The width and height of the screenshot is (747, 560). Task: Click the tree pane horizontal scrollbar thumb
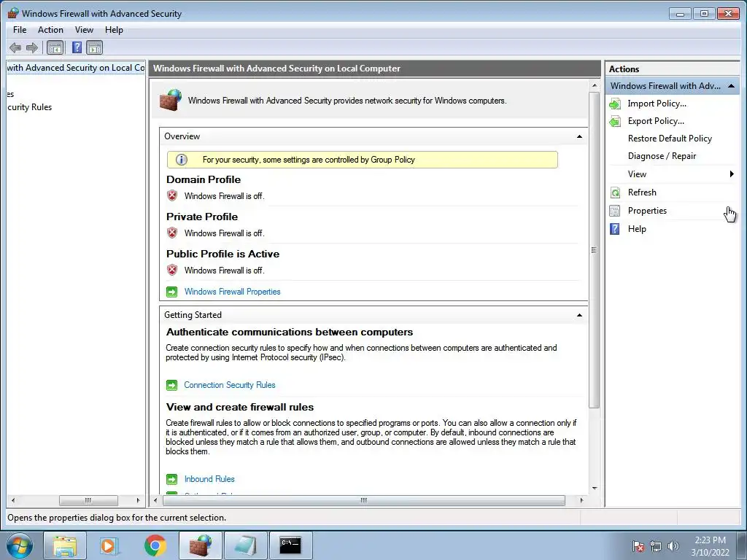pos(88,500)
